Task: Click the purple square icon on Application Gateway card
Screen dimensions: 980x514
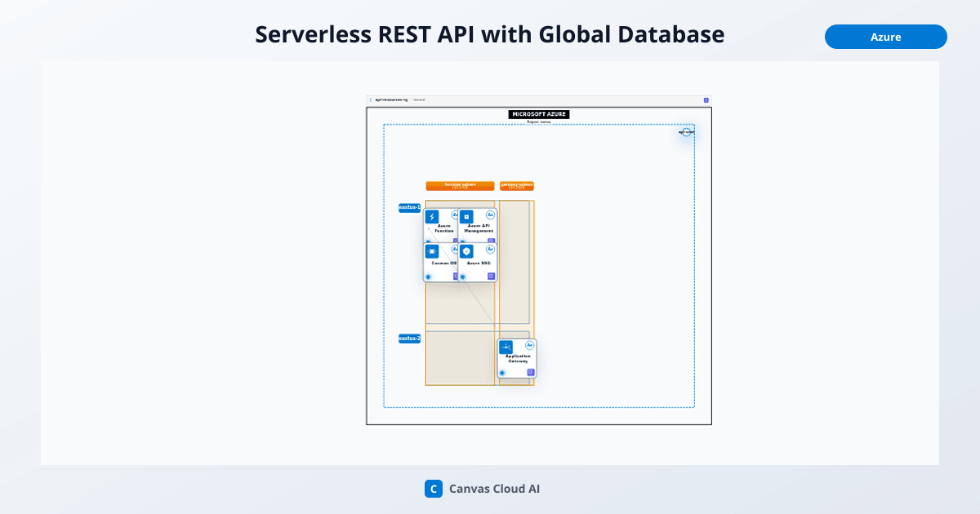Action: tap(530, 372)
